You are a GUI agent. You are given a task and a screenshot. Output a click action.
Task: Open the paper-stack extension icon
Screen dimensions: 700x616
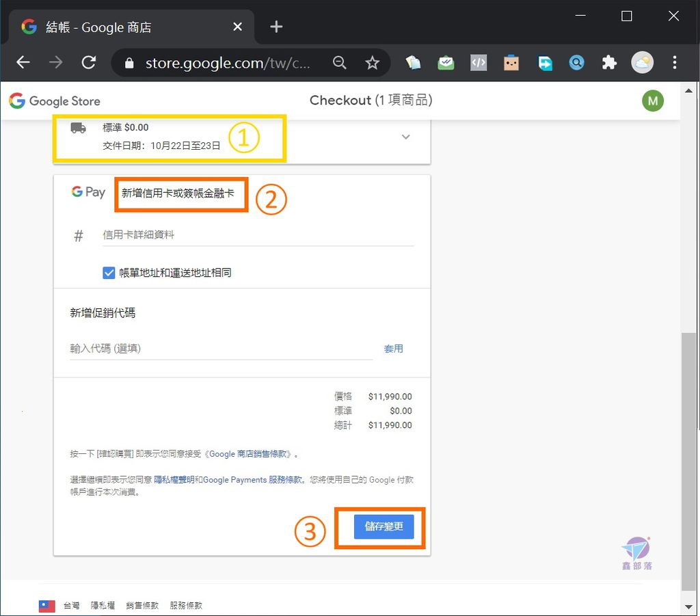click(x=414, y=63)
